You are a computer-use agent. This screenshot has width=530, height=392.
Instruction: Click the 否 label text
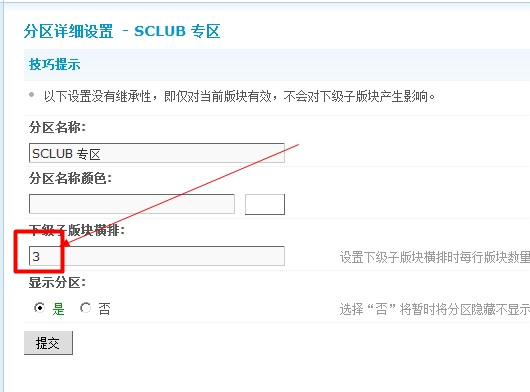tap(104, 309)
